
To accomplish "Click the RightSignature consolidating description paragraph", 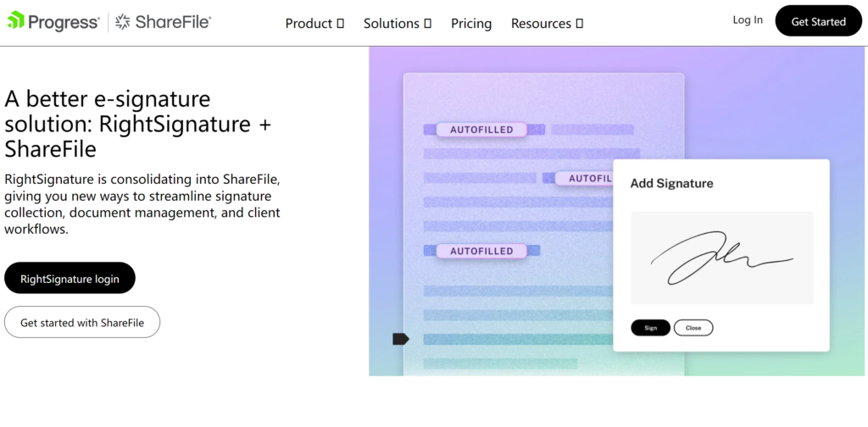I will coord(142,204).
